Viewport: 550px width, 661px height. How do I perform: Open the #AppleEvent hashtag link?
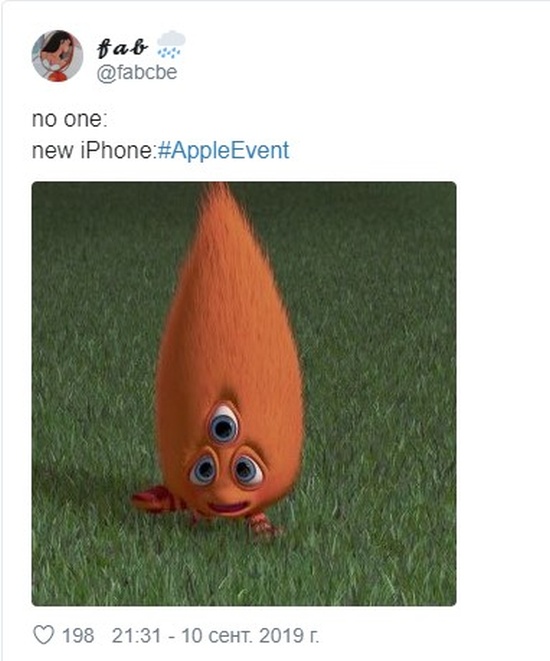click(223, 150)
